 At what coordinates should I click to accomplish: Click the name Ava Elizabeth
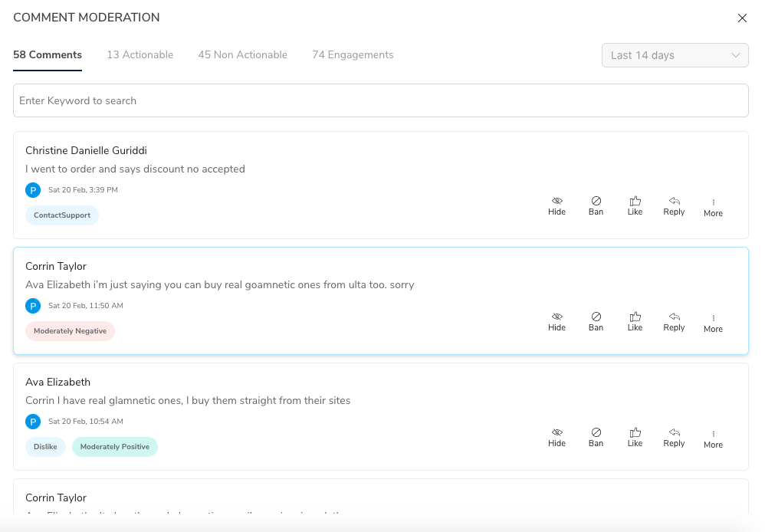(x=57, y=382)
